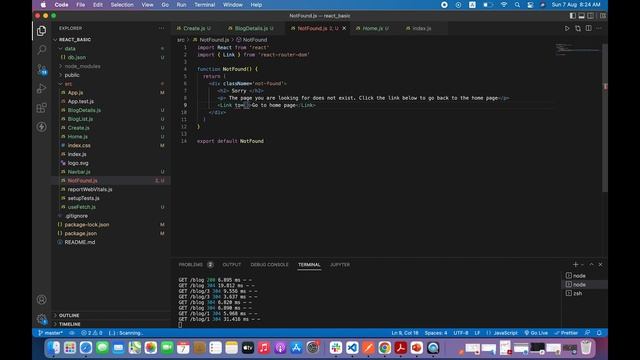640x360 pixels.
Task: Click the master branch indicator
Action: tap(50, 333)
